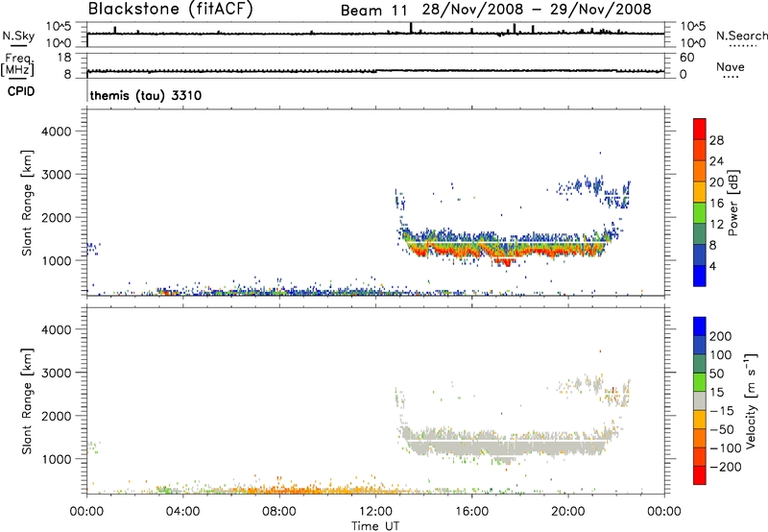
Task: Click the blue swatch of the power colorbar
Action: pos(700,276)
